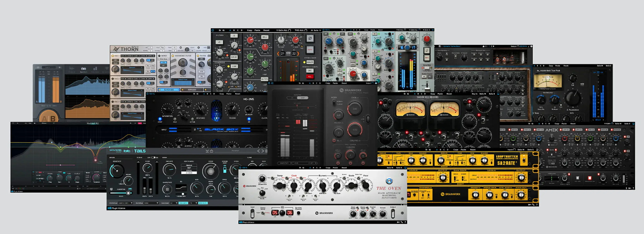Click the BELL button in the channel strip EQ

click(x=265, y=37)
